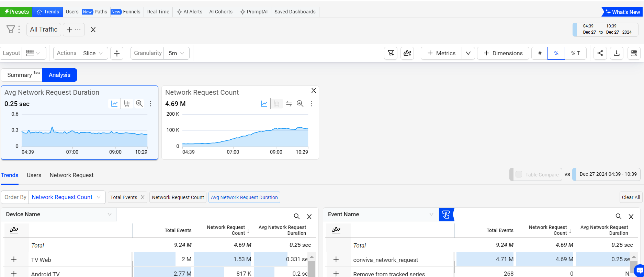Open zoom magnifier on Avg Network Request Duration chart
The width and height of the screenshot is (644, 277).
[x=139, y=104]
